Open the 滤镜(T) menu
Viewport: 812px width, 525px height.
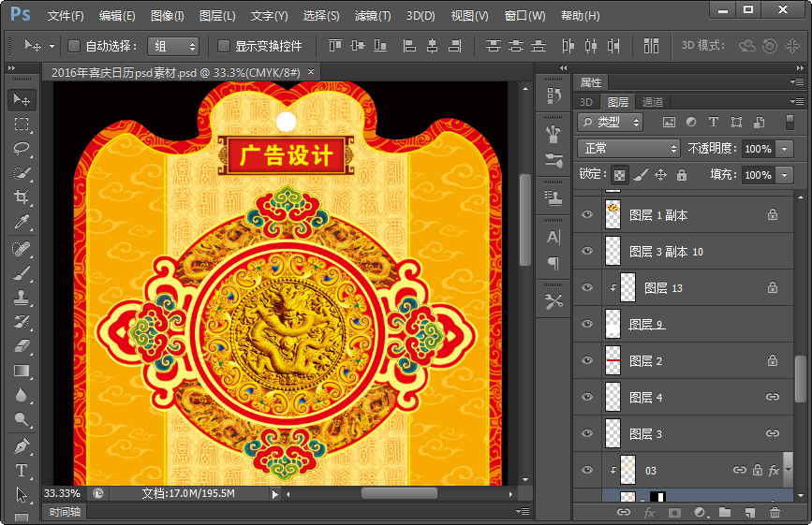(373, 16)
